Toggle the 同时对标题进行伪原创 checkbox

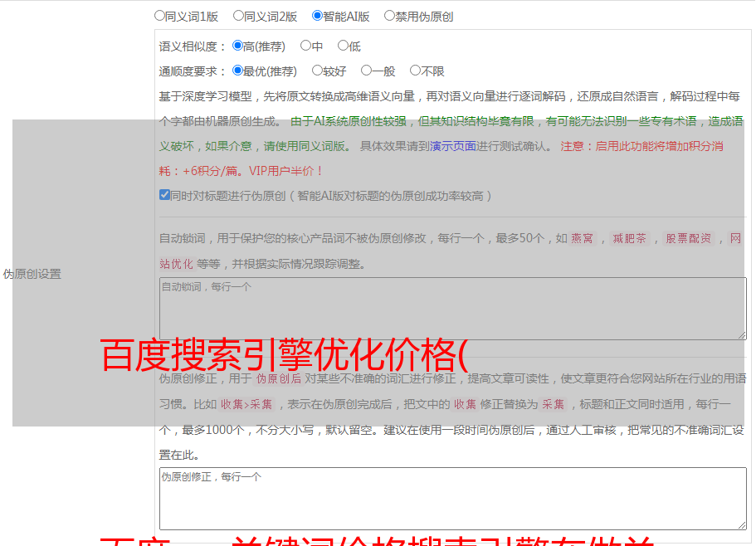click(164, 195)
